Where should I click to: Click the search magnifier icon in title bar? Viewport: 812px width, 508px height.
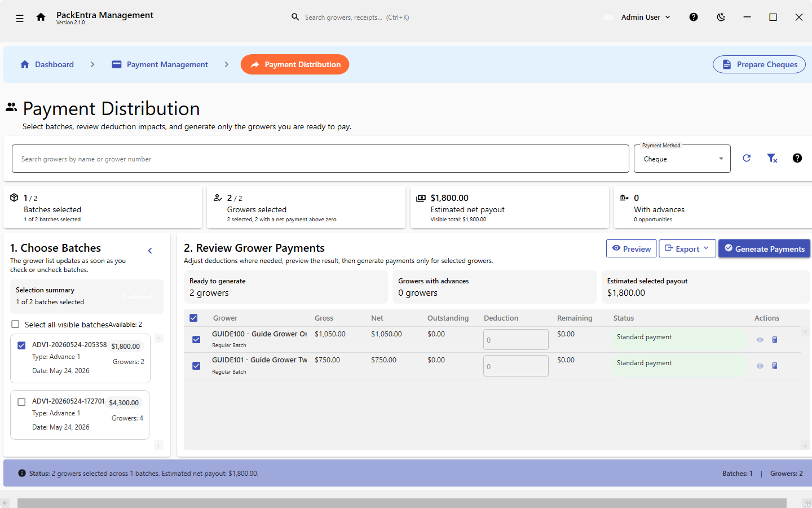[295, 17]
